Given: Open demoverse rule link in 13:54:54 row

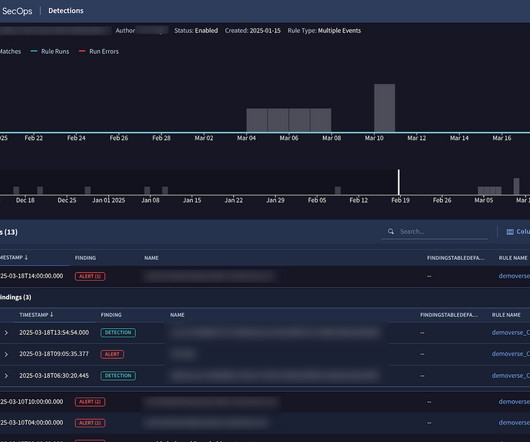Looking at the screenshot, I should point(511,333).
